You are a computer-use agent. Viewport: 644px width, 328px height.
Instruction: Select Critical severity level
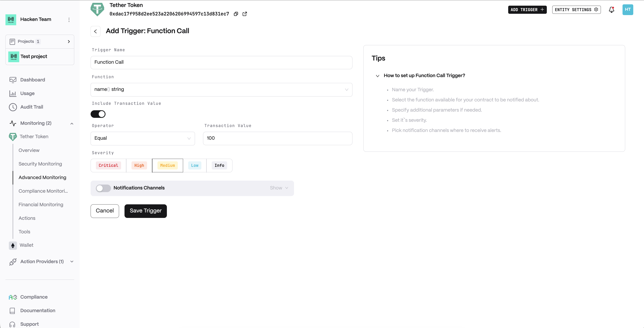108,165
